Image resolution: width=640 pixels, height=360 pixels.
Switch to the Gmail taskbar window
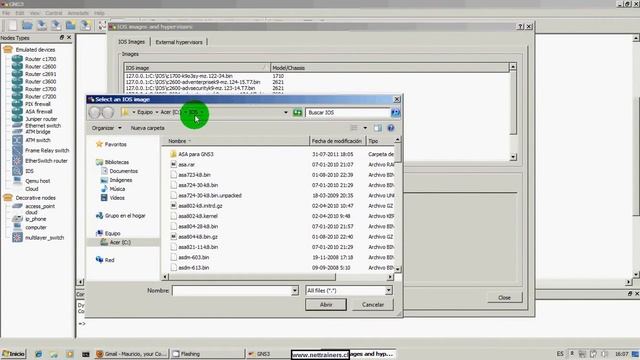(131, 354)
